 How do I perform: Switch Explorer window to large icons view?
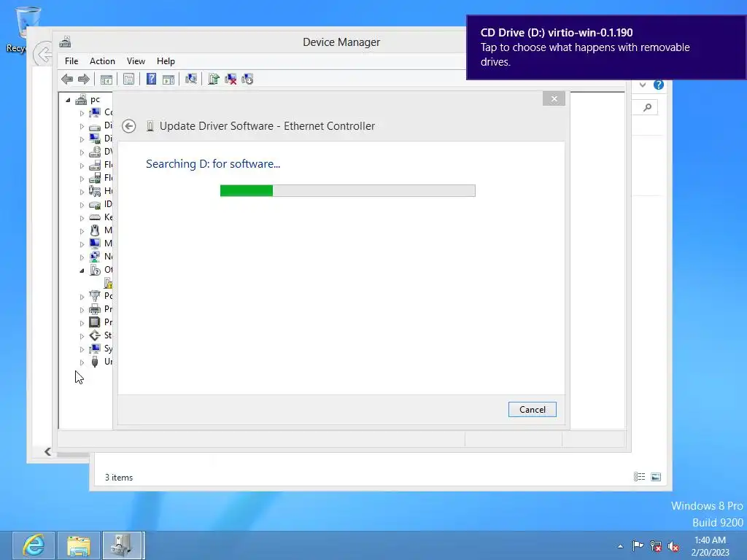point(656,477)
